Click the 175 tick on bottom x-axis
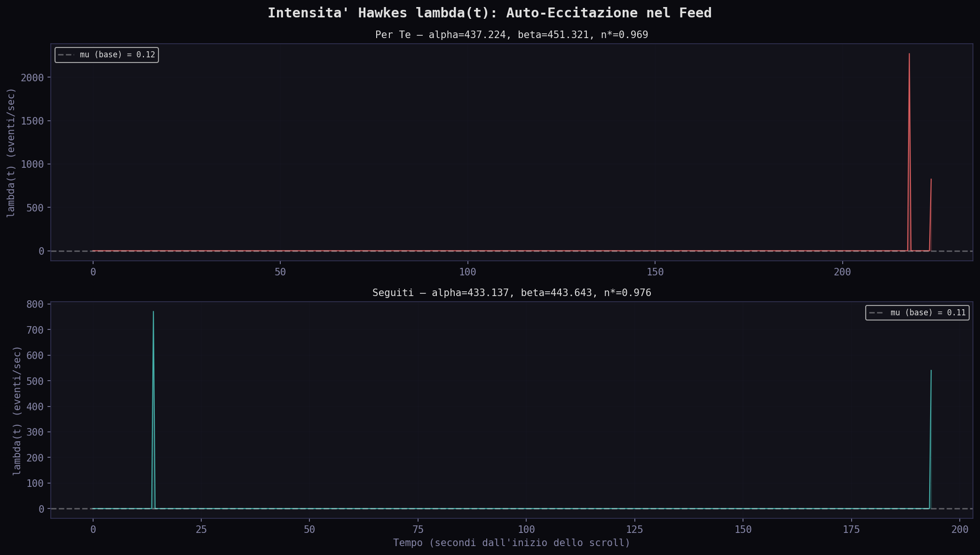Screen dimensions: 980x555 [851, 530]
